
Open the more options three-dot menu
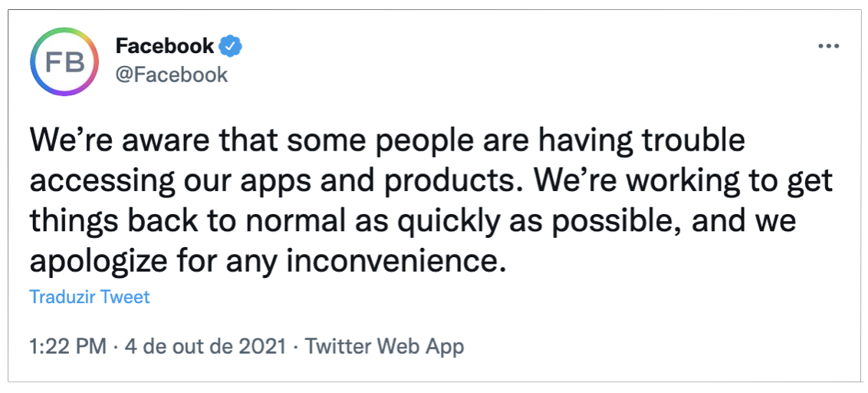pyautogui.click(x=829, y=47)
